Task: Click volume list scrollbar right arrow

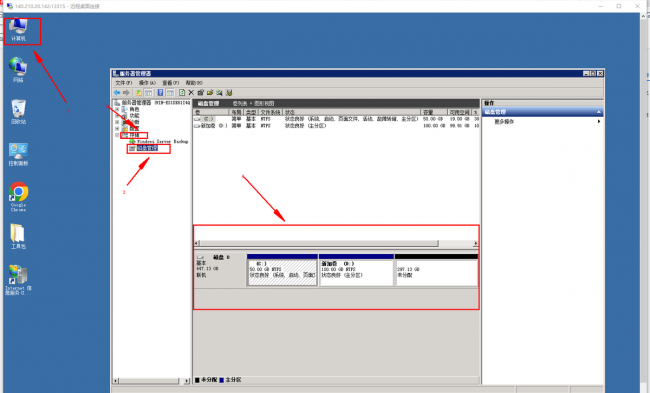Action: coord(475,243)
